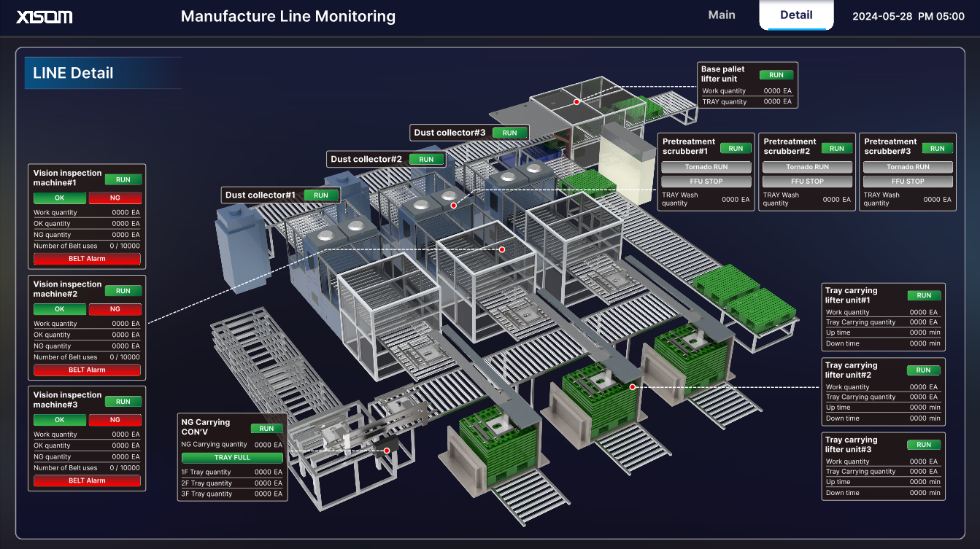Click the RUN badge on Tray carrying lifter unit#3

coord(924,444)
